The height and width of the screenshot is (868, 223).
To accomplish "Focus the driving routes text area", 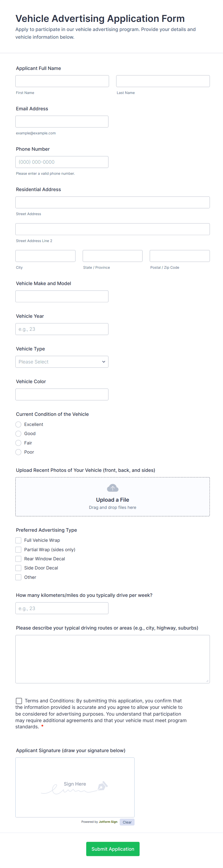I will point(112,659).
